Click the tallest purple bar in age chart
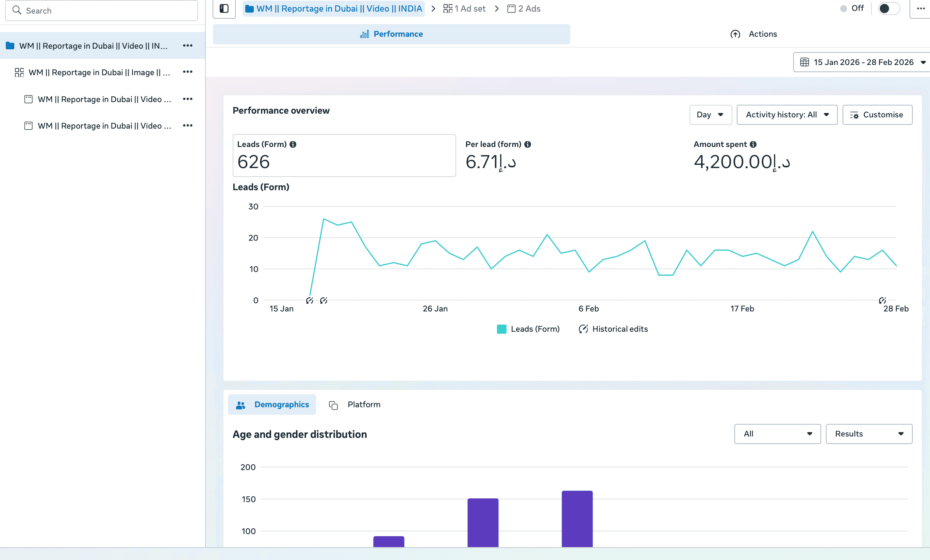Screen dimensions: 930x560 click(577, 519)
